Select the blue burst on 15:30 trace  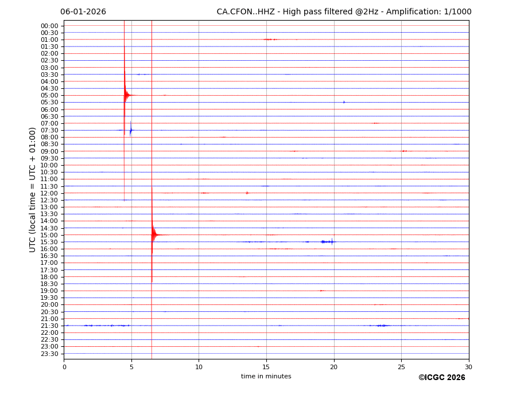coord(327,242)
